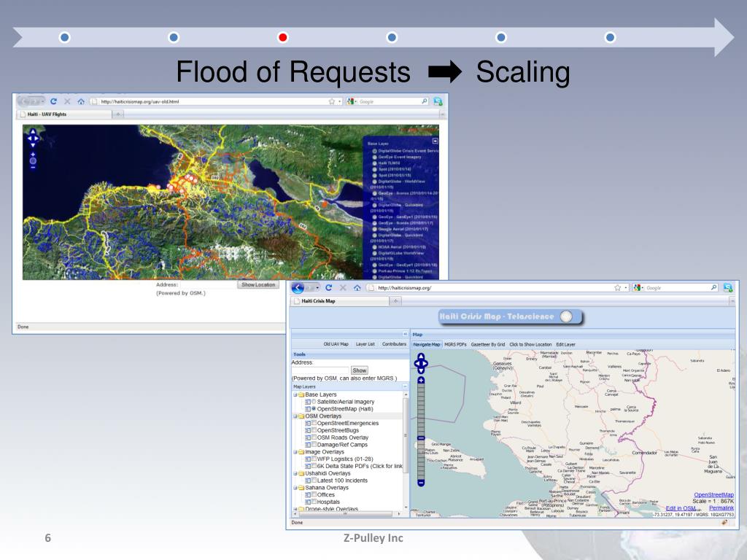
Task: Go home in the UAV Flights browser
Action: (81, 101)
